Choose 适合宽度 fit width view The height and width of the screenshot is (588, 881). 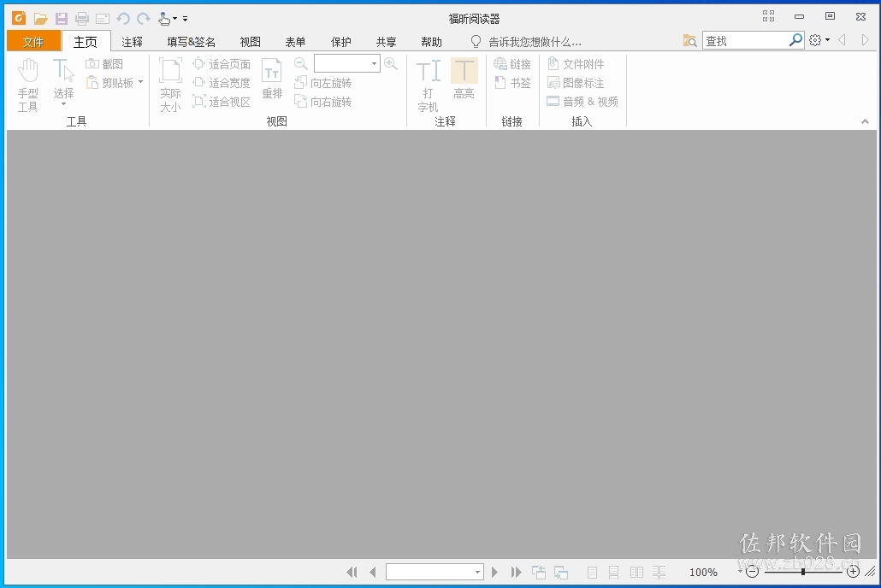[x=222, y=83]
